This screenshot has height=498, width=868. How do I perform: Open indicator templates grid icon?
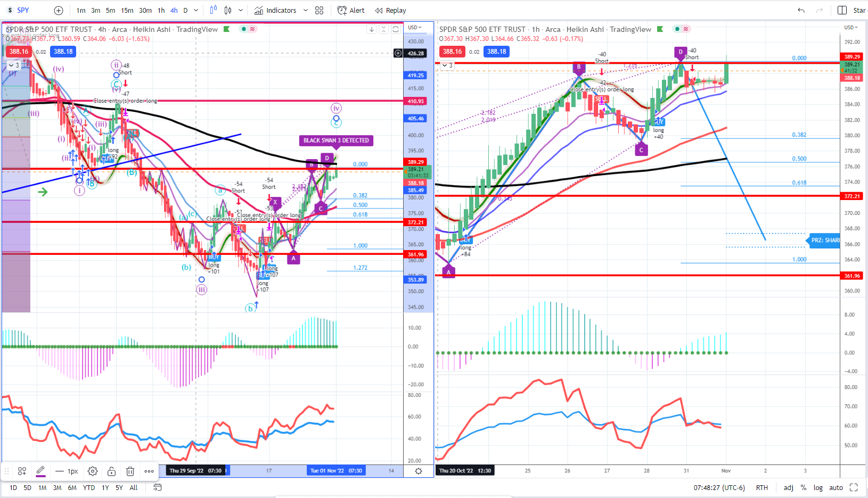[x=319, y=10]
